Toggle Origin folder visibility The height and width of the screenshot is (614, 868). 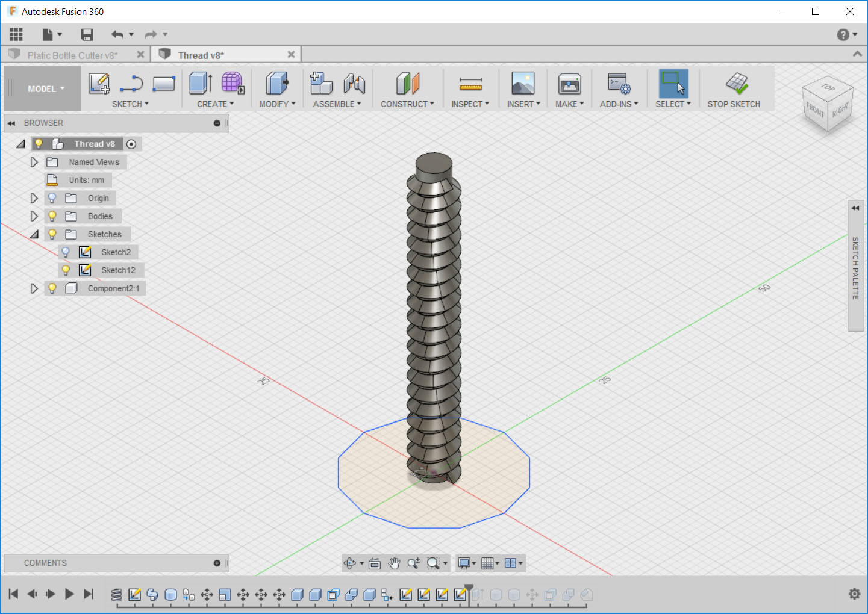(52, 198)
